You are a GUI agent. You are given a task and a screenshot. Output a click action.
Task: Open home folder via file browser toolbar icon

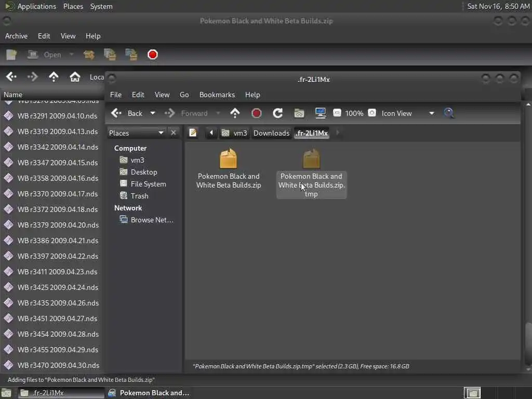[299, 113]
